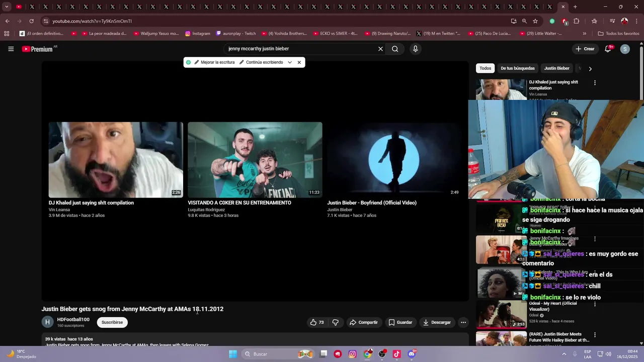Image resolution: width=644 pixels, height=362 pixels.
Task: Start voice search with microphone icon
Action: [415, 49]
